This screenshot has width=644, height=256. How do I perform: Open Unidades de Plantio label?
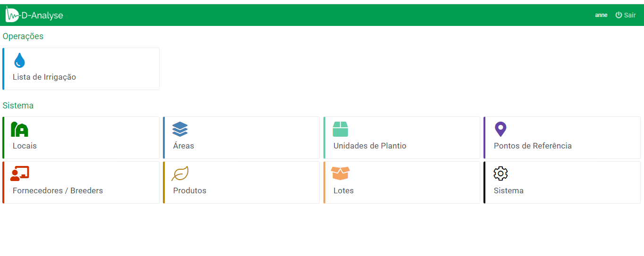click(x=370, y=146)
